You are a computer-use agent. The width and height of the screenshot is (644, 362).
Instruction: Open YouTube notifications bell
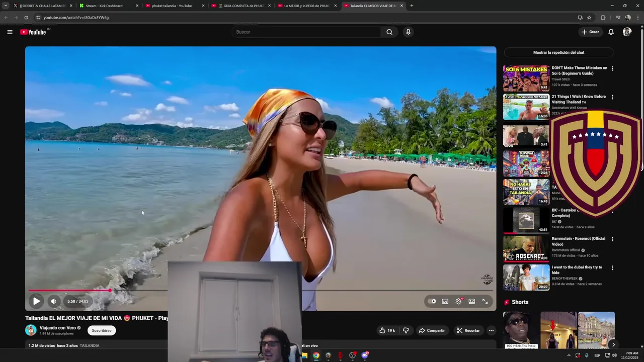611,32
